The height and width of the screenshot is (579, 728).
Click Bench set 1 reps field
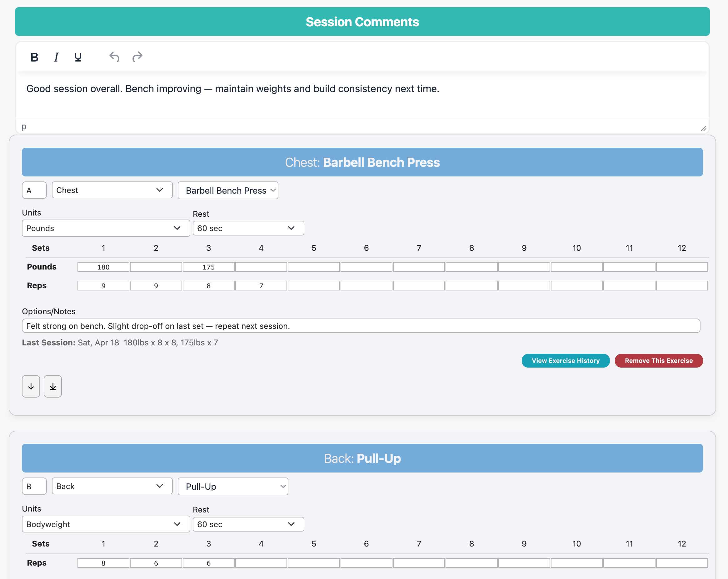103,285
